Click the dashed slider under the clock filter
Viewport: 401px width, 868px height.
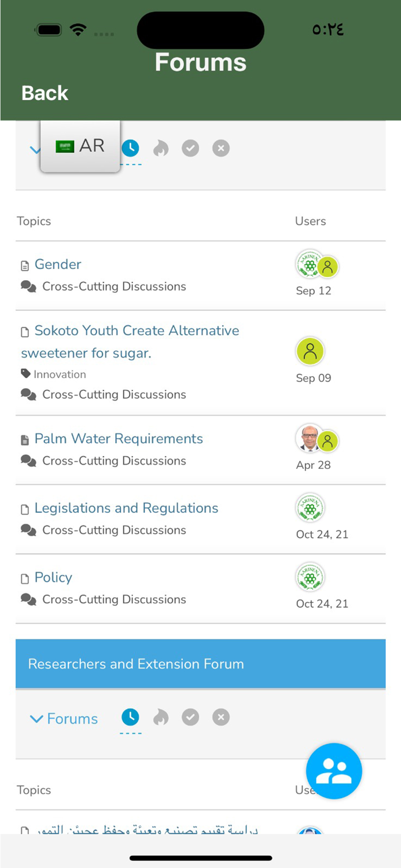click(x=130, y=164)
